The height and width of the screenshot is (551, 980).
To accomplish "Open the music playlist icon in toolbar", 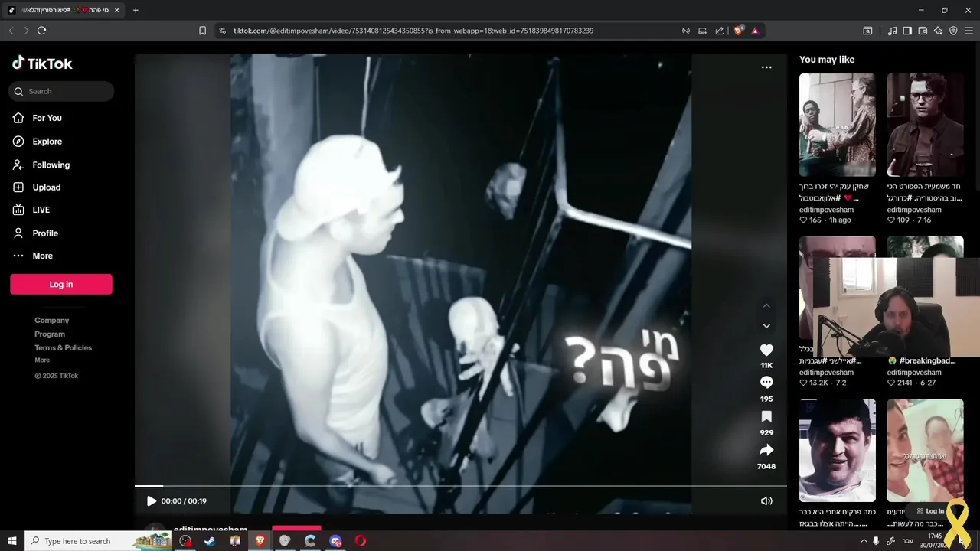I will (x=892, y=31).
